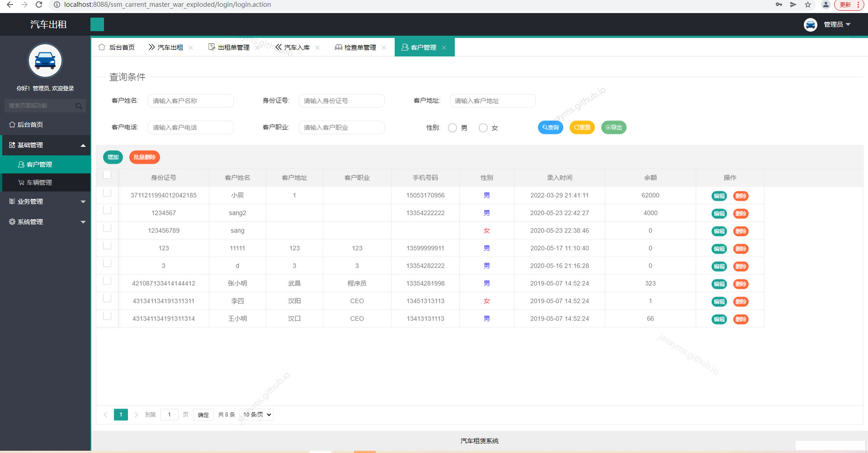
Task: Click the 批量删除 batch delete button
Action: click(144, 157)
